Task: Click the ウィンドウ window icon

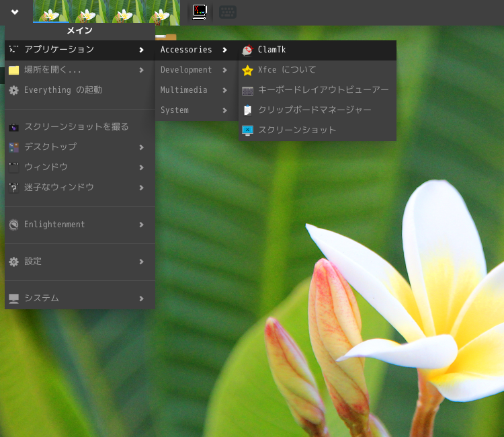Action: tap(13, 167)
